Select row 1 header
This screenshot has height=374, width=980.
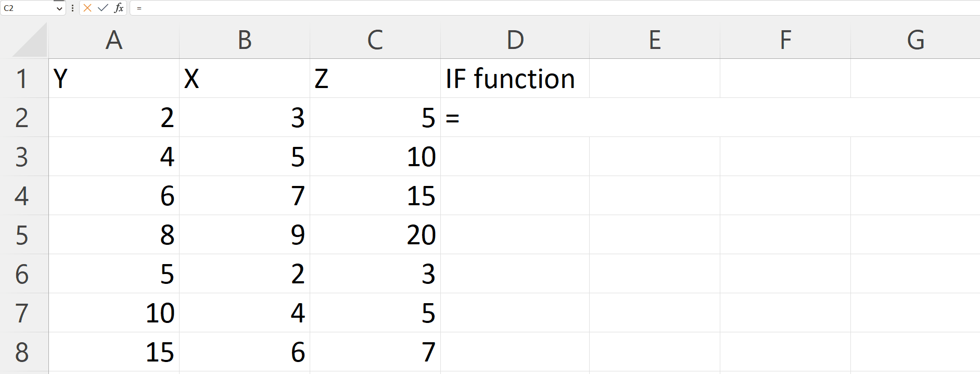tap(22, 79)
